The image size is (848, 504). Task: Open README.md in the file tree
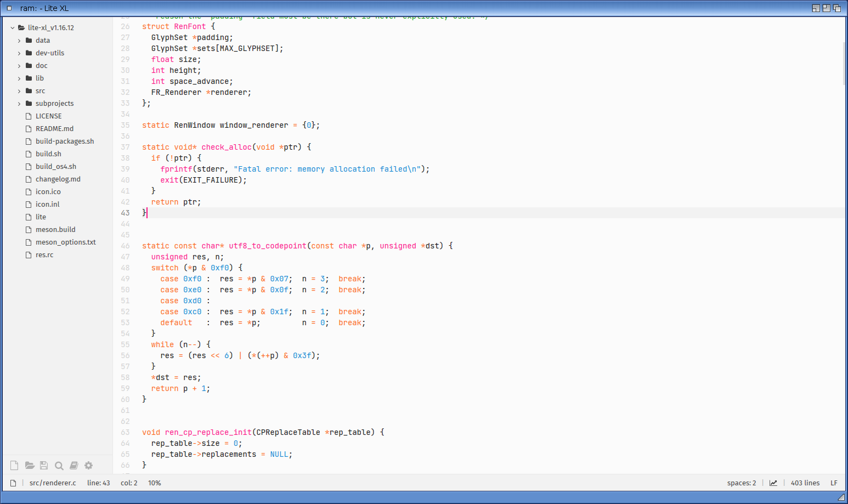point(54,129)
